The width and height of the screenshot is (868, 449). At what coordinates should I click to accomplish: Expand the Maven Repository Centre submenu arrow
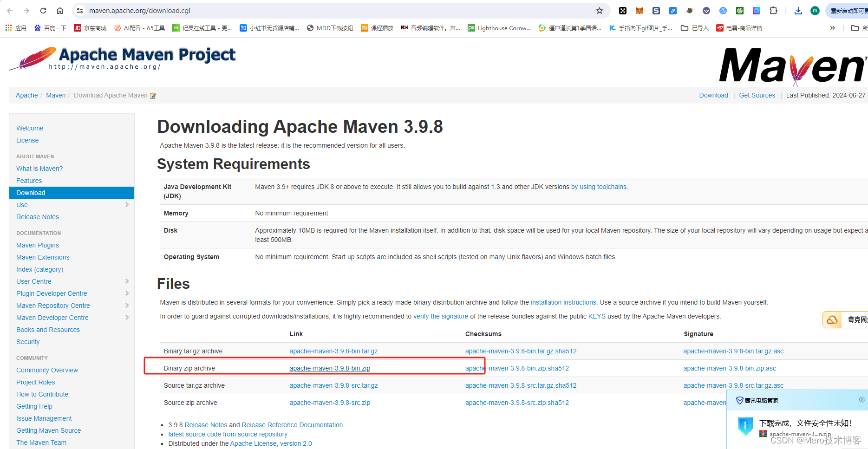point(127,305)
